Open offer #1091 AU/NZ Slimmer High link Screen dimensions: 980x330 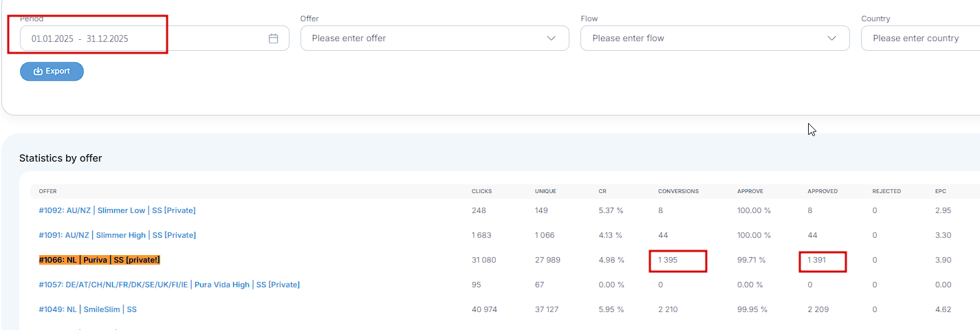click(x=117, y=235)
